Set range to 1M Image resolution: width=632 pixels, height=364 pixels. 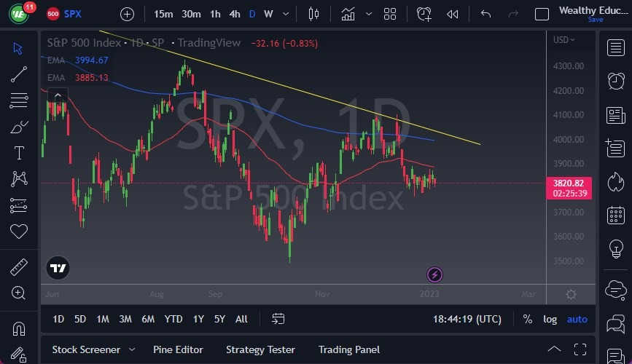click(103, 319)
